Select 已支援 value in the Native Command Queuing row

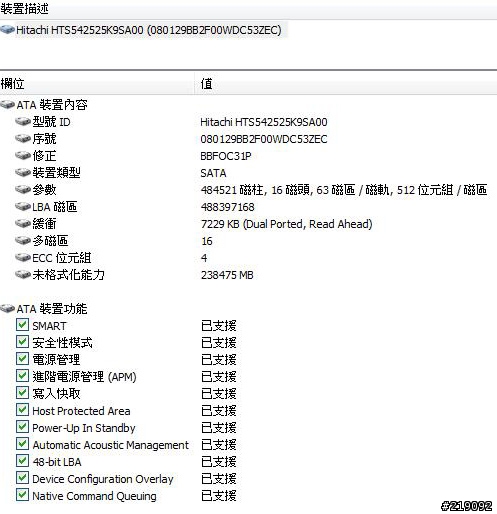pos(219,496)
